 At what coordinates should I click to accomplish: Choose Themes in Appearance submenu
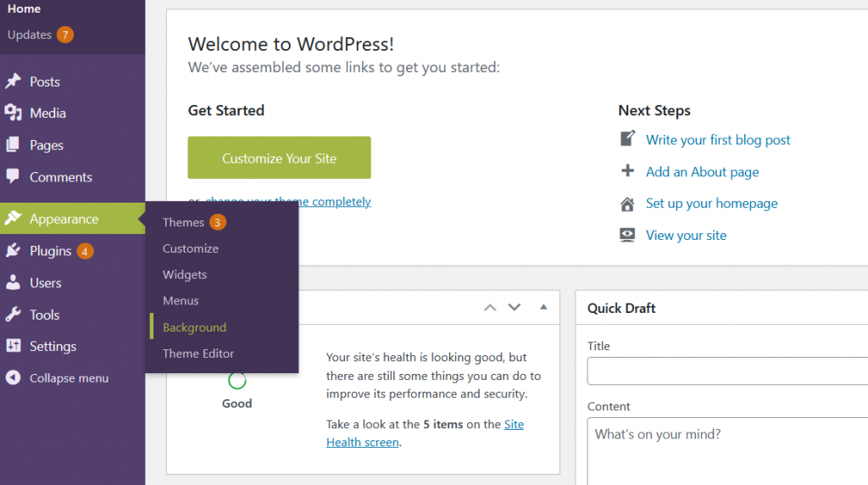coord(183,222)
